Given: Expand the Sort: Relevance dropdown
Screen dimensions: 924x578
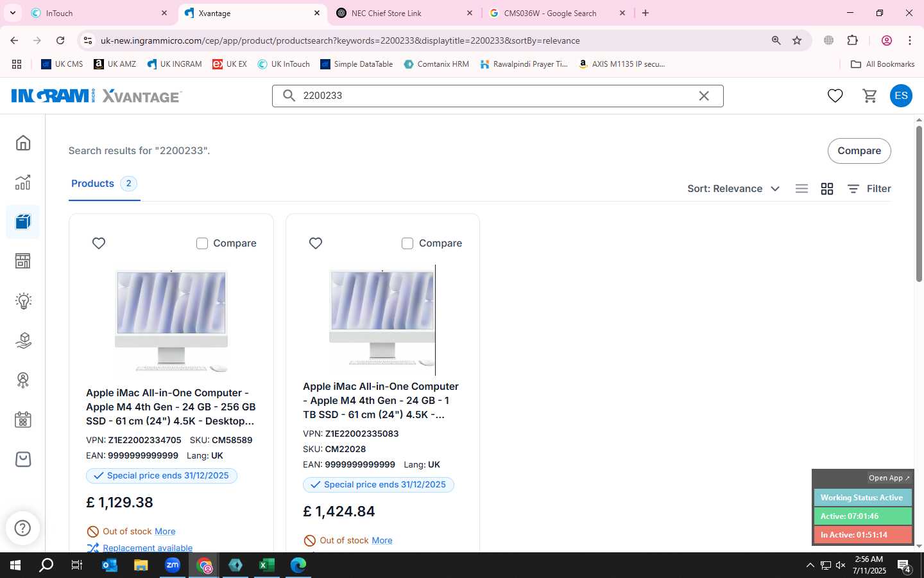Looking at the screenshot, I should (733, 189).
